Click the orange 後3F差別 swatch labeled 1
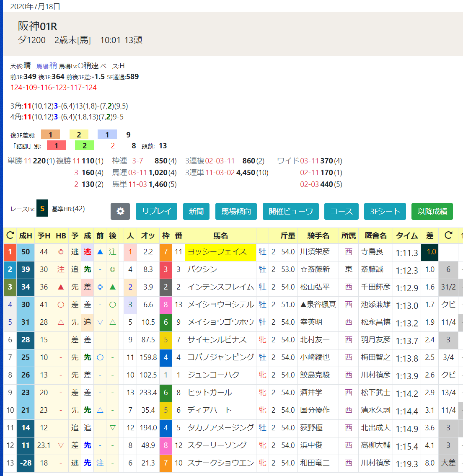Screen dimensions: 463x476 point(50,135)
